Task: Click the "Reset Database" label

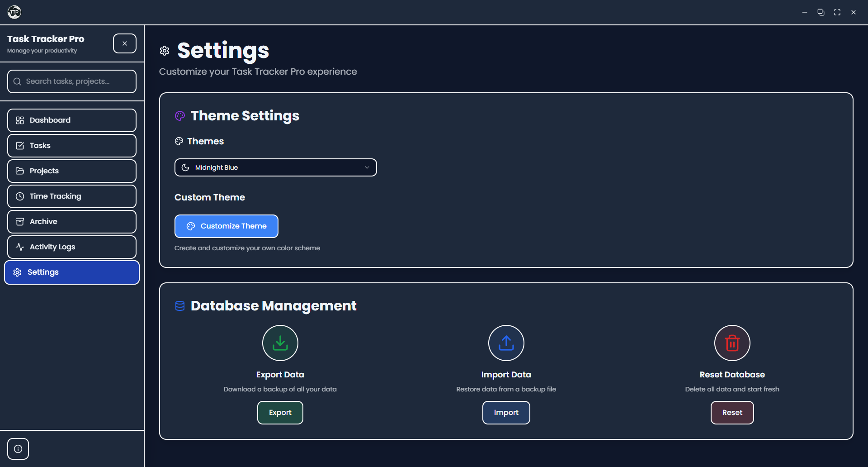Action: point(732,375)
